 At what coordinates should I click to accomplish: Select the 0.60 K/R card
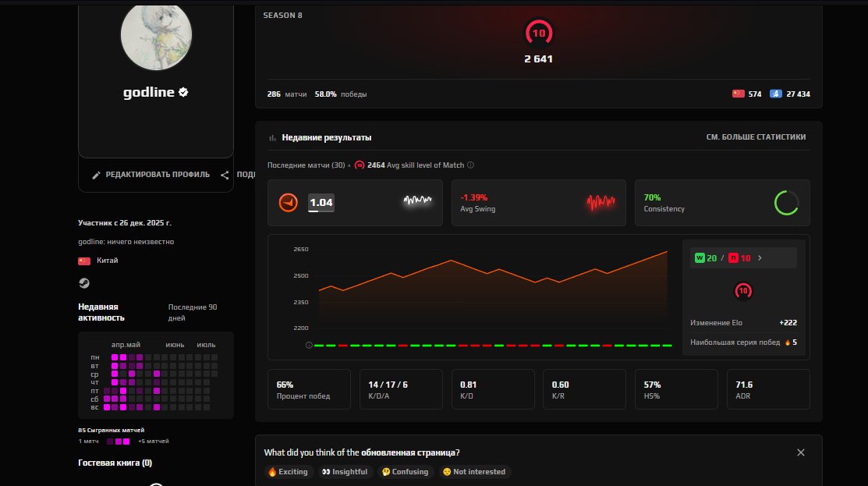pos(585,389)
